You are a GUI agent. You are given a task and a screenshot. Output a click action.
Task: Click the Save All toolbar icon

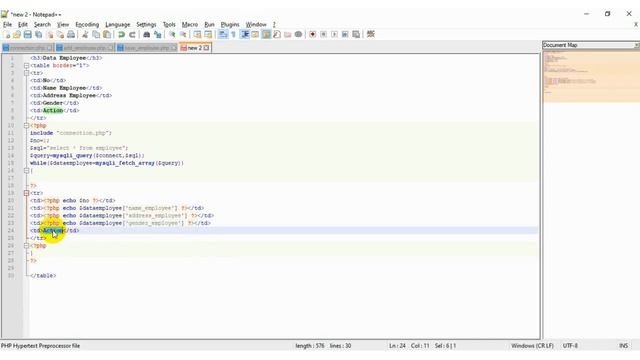pos(39,35)
